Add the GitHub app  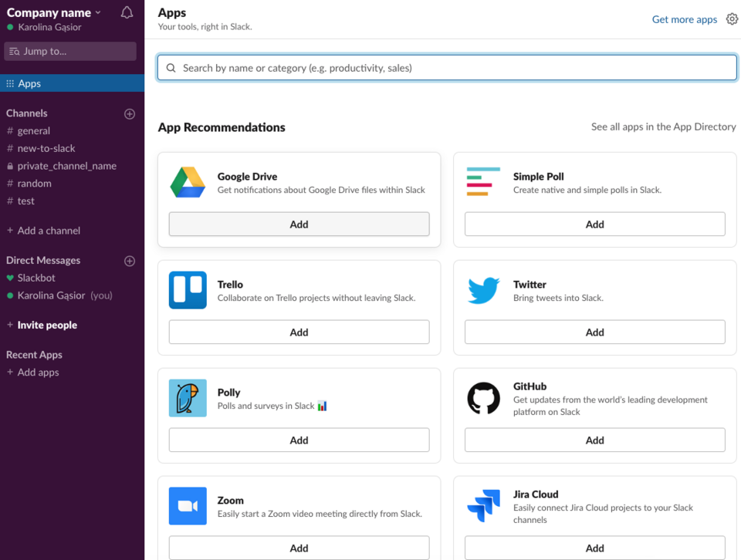pos(594,440)
